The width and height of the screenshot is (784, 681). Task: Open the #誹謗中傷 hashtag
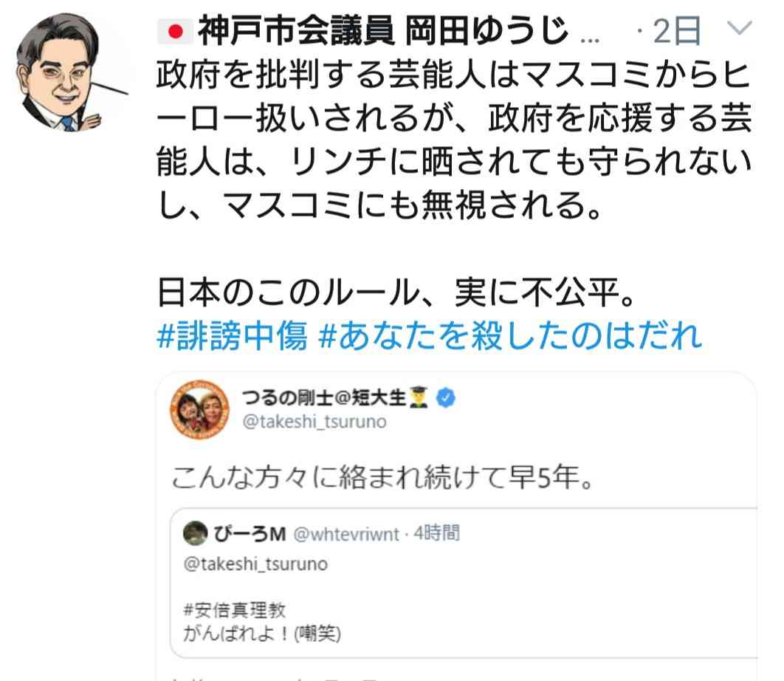232,335
